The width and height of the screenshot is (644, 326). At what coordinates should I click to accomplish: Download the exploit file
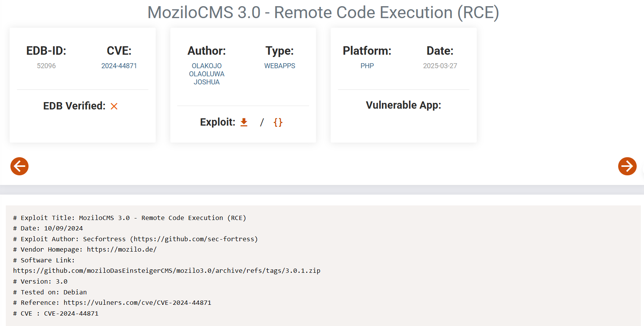[x=244, y=122]
